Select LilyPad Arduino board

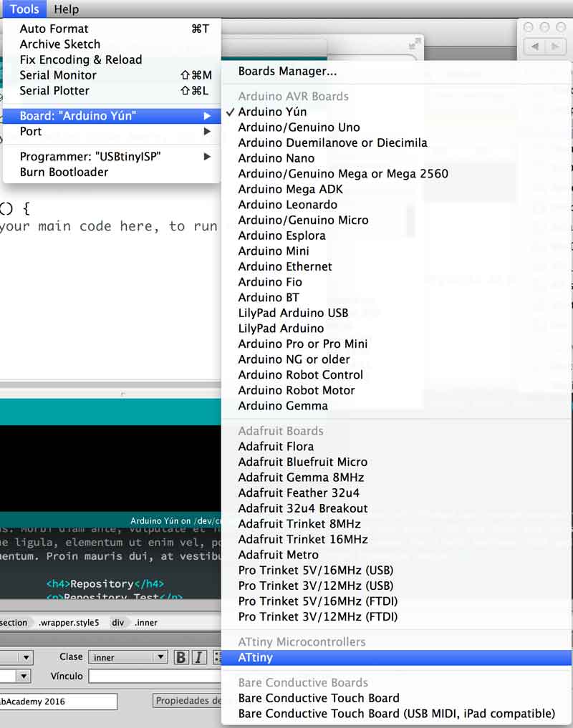[x=396, y=329]
